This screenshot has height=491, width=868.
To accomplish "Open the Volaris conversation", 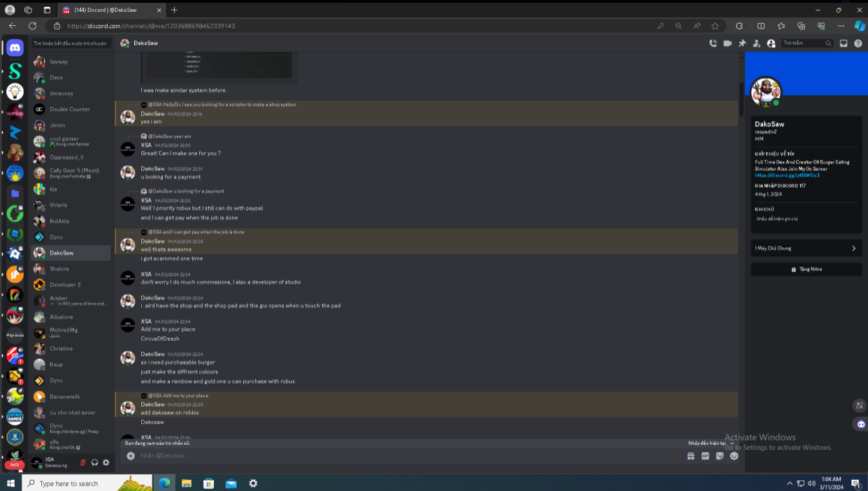I will click(72, 205).
